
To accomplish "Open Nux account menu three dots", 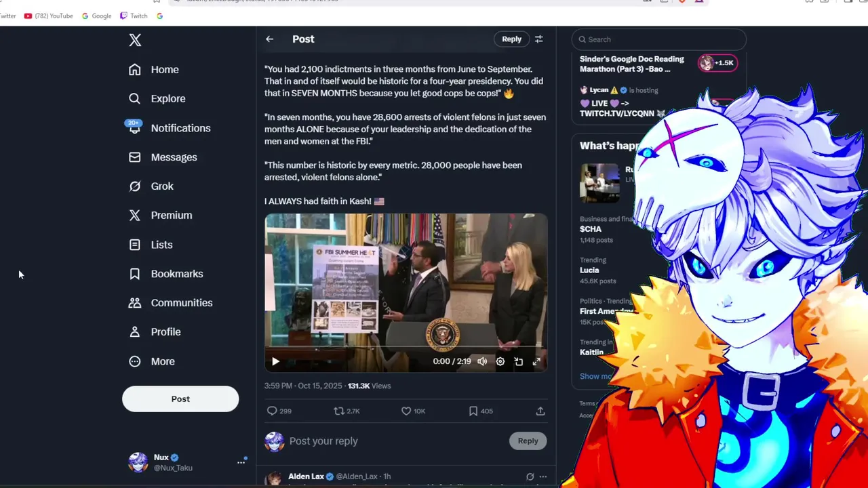I will 241,462.
